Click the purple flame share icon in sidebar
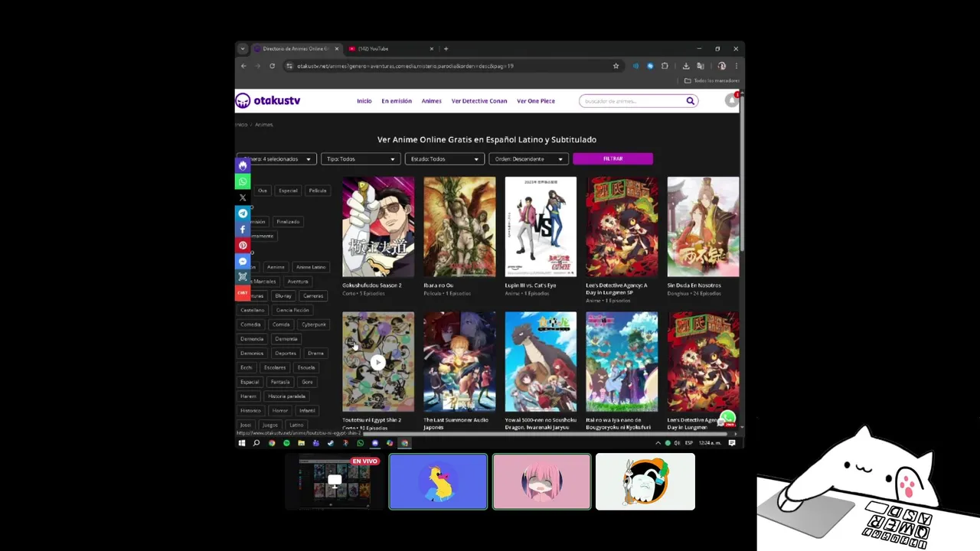 (x=243, y=165)
